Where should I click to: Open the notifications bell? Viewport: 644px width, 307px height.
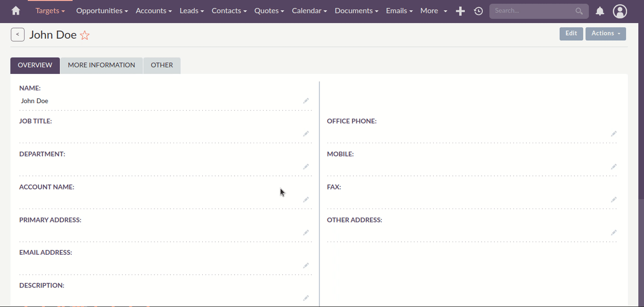600,11
